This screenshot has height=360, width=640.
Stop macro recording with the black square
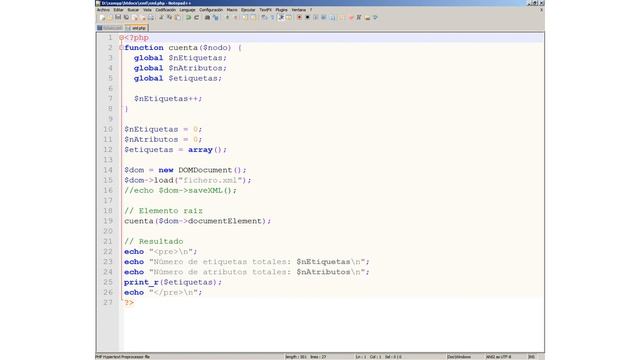pyautogui.click(x=307, y=18)
